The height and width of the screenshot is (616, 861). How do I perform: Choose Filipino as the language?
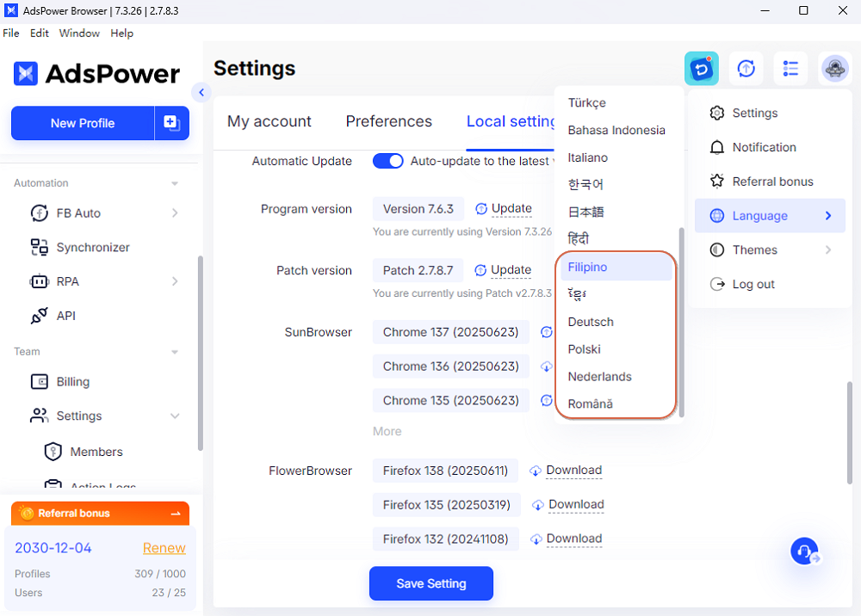616,268
